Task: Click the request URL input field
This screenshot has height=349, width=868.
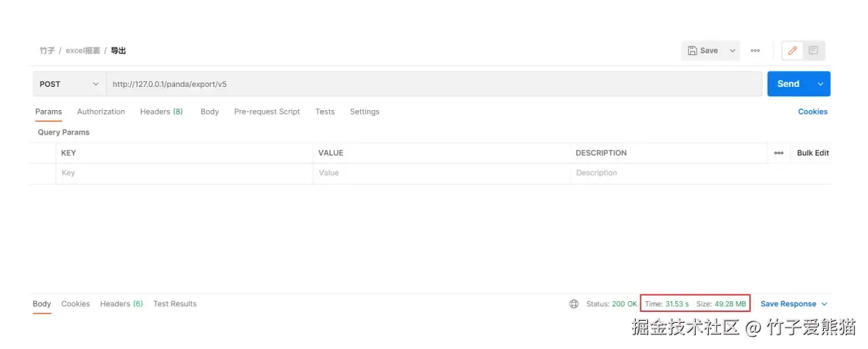Action: tap(434, 84)
